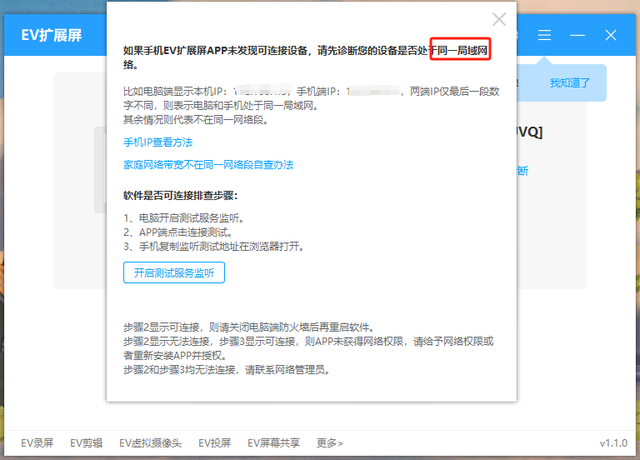Open EV剪辑 from the bottom bar
Image resolution: width=640 pixels, height=460 pixels.
(x=86, y=443)
